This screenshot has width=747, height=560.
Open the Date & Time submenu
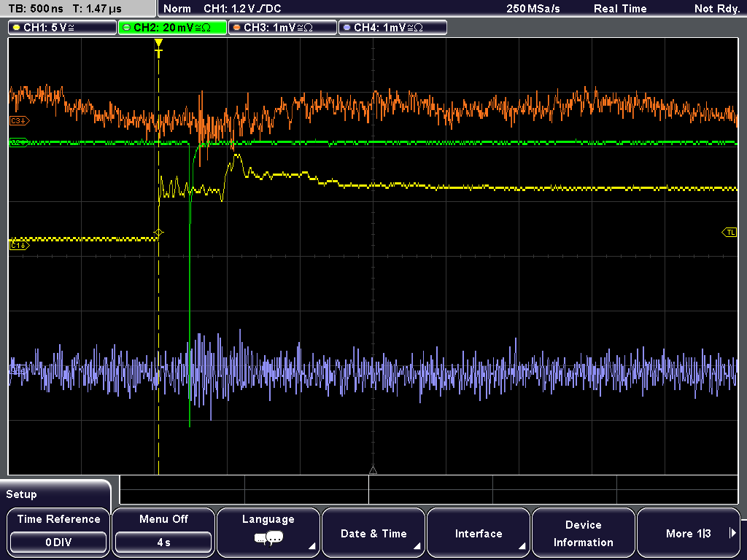pos(373,532)
